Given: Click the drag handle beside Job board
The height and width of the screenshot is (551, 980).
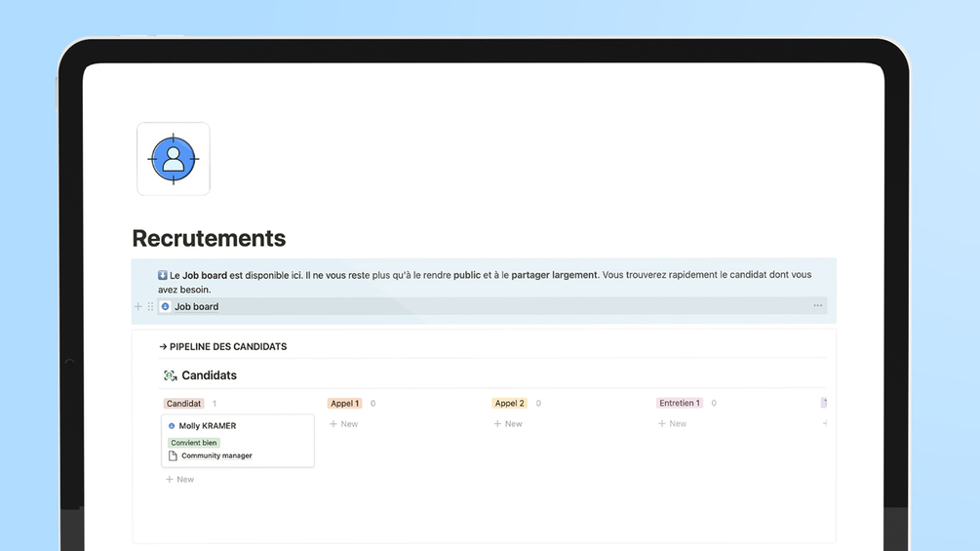Looking at the screenshot, I should pyautogui.click(x=150, y=307).
